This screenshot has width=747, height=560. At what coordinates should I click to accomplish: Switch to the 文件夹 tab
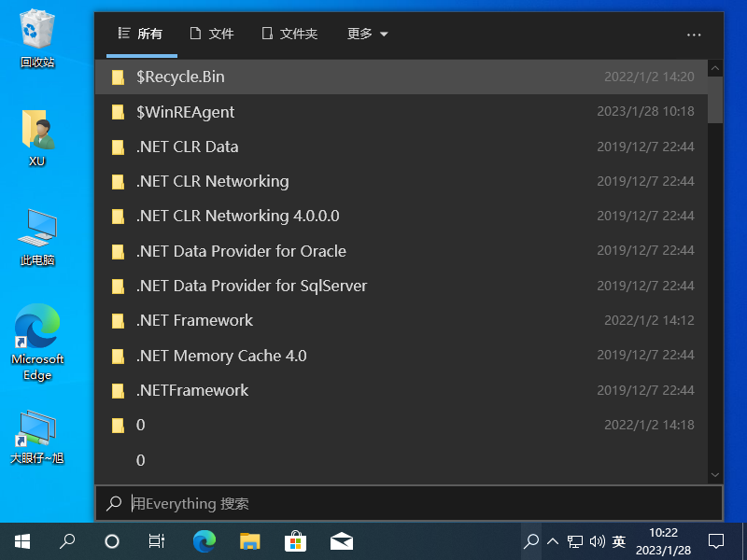pyautogui.click(x=288, y=34)
